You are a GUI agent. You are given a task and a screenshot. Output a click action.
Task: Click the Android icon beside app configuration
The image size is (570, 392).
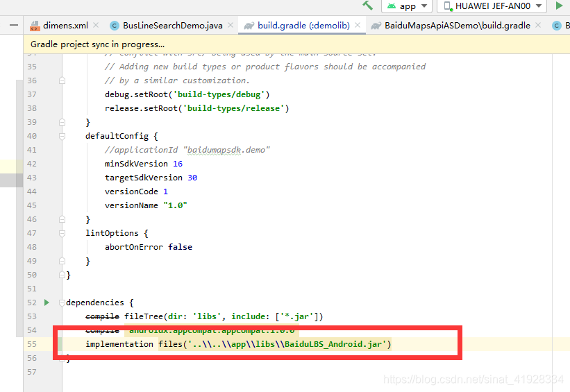coord(391,6)
